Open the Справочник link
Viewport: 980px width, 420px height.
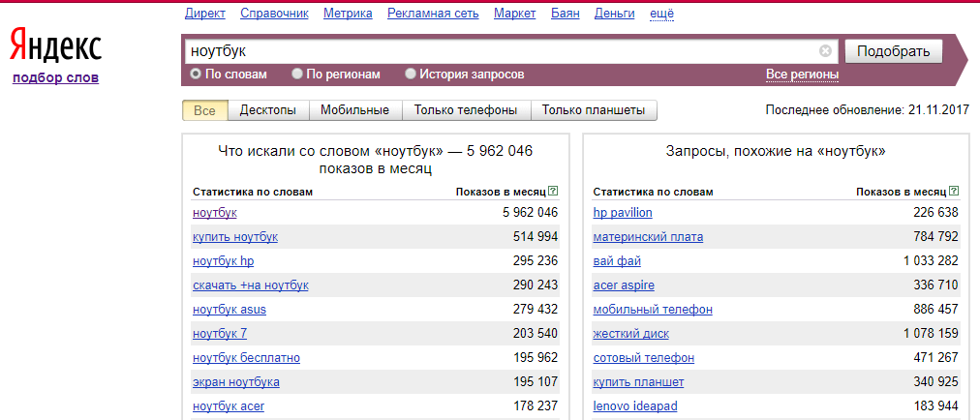tap(274, 14)
